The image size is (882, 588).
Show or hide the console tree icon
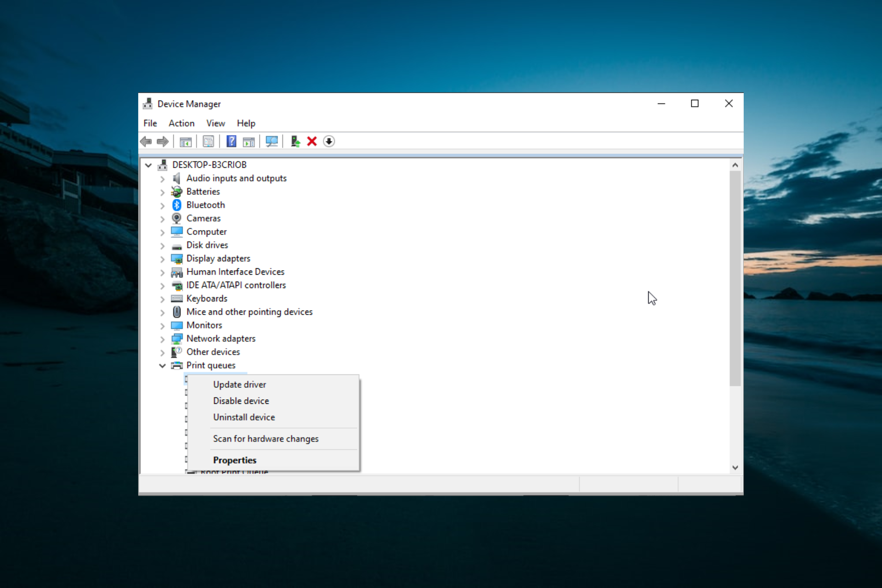[186, 141]
